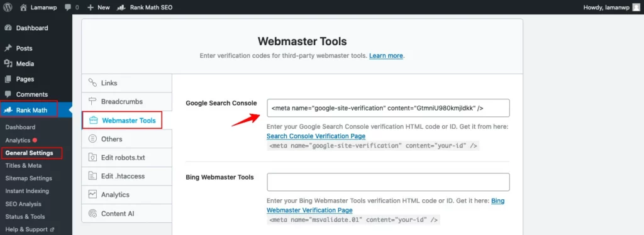Image resolution: width=644 pixels, height=235 pixels.
Task: Click the google-site-verification example code snippet
Action: point(374,146)
